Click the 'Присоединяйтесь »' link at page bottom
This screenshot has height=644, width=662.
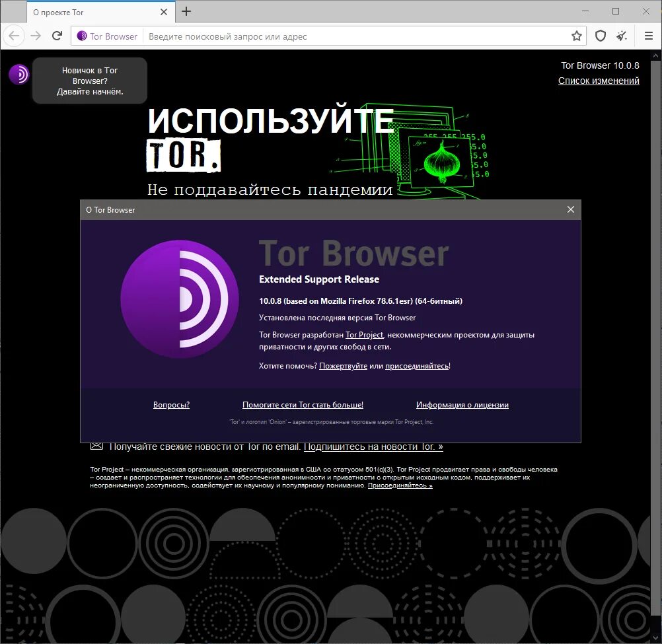400,485
